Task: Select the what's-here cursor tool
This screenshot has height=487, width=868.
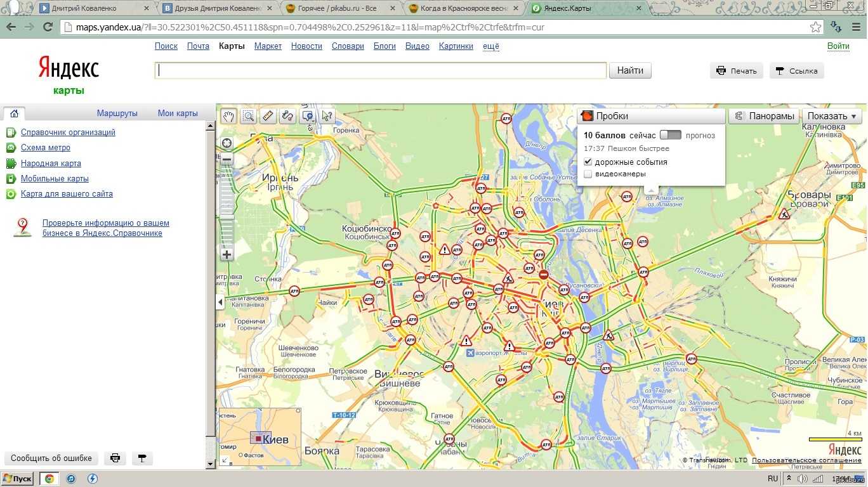Action: pos(327,116)
